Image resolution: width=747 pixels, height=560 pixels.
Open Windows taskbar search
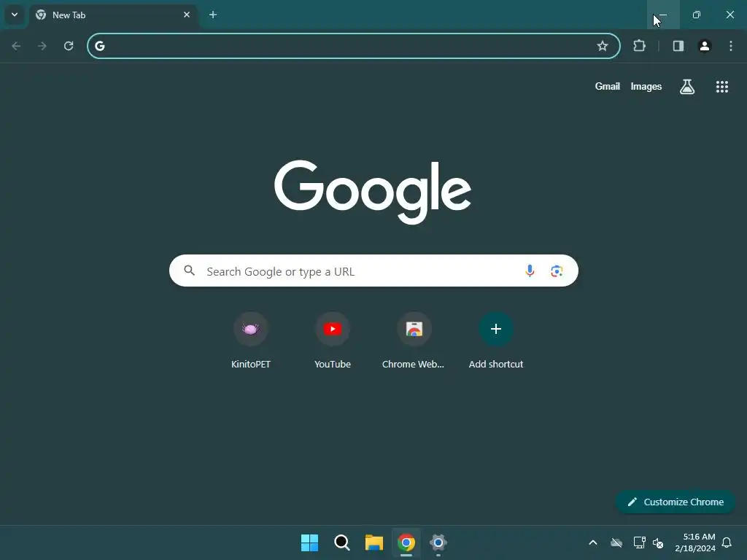(x=341, y=542)
